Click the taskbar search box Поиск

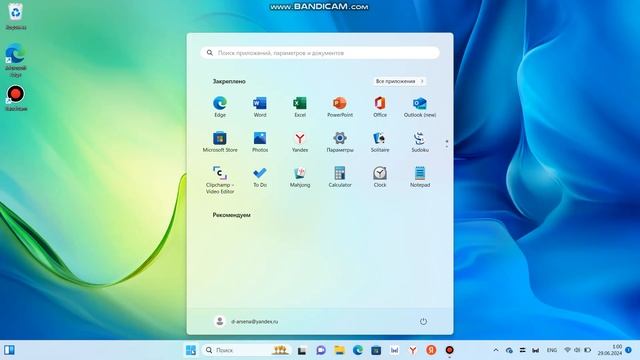coord(246,350)
